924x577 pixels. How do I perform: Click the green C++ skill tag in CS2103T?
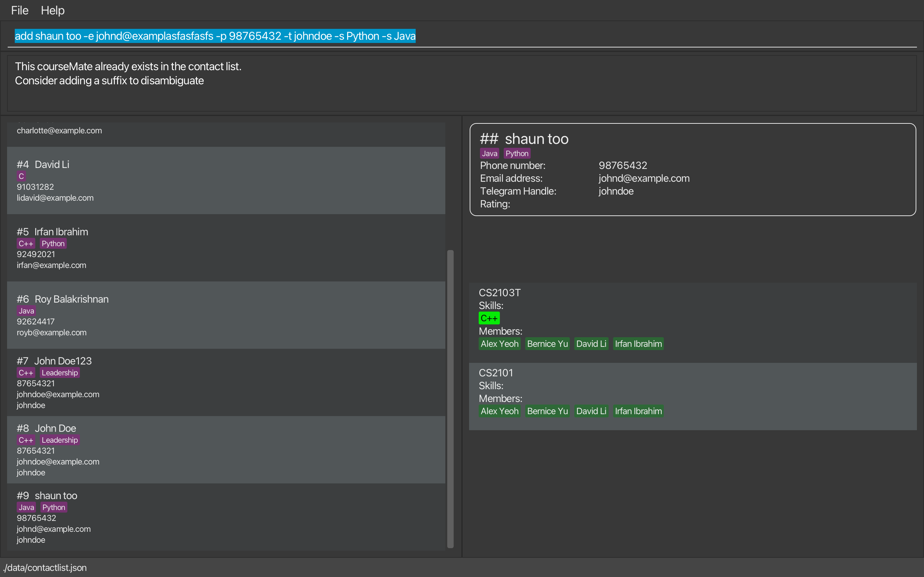[489, 318]
